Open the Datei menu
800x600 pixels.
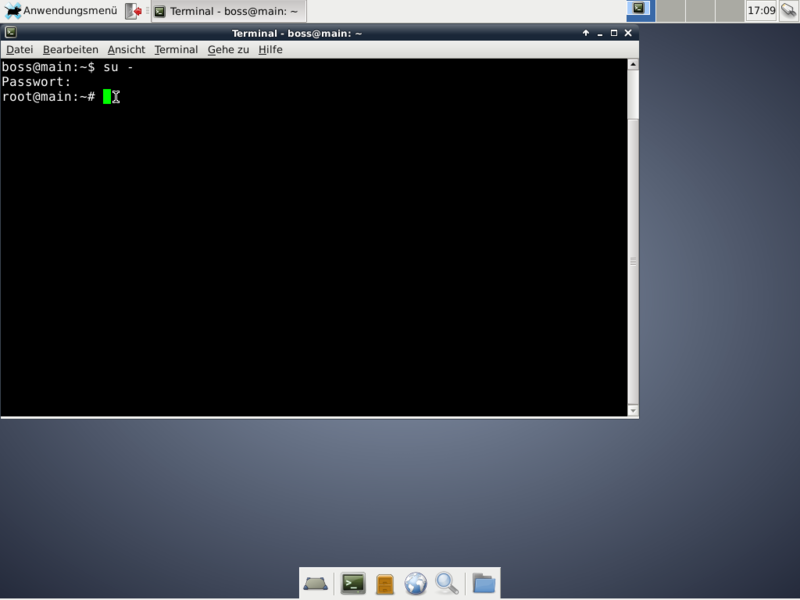click(19, 49)
